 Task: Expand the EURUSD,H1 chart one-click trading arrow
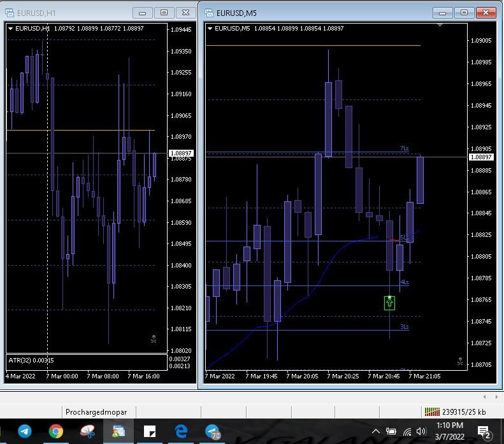(x=10, y=28)
